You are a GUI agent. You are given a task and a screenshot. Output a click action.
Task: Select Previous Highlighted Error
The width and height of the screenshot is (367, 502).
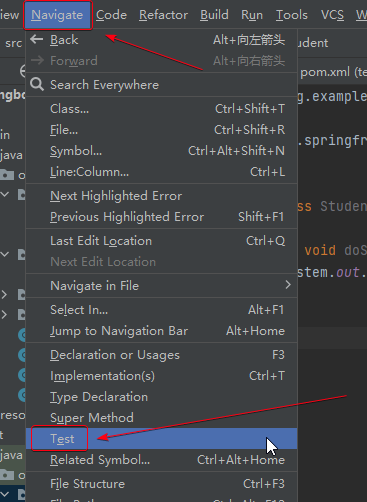(x=162, y=217)
